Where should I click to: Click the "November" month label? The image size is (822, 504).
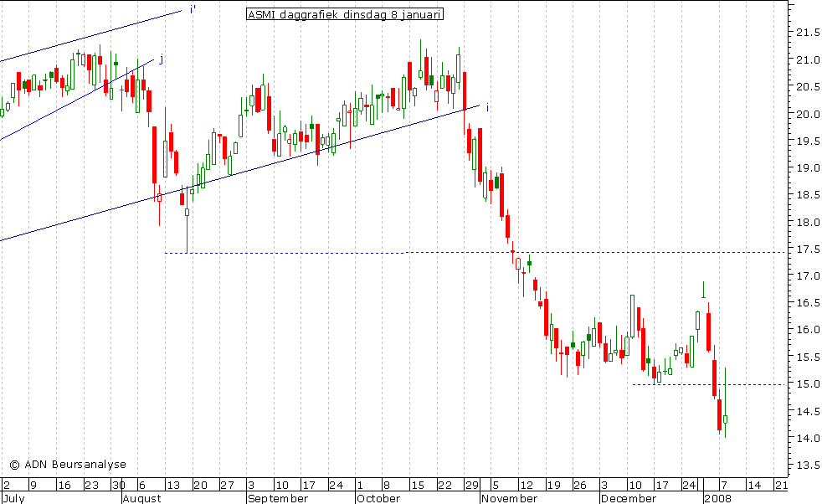[508, 498]
